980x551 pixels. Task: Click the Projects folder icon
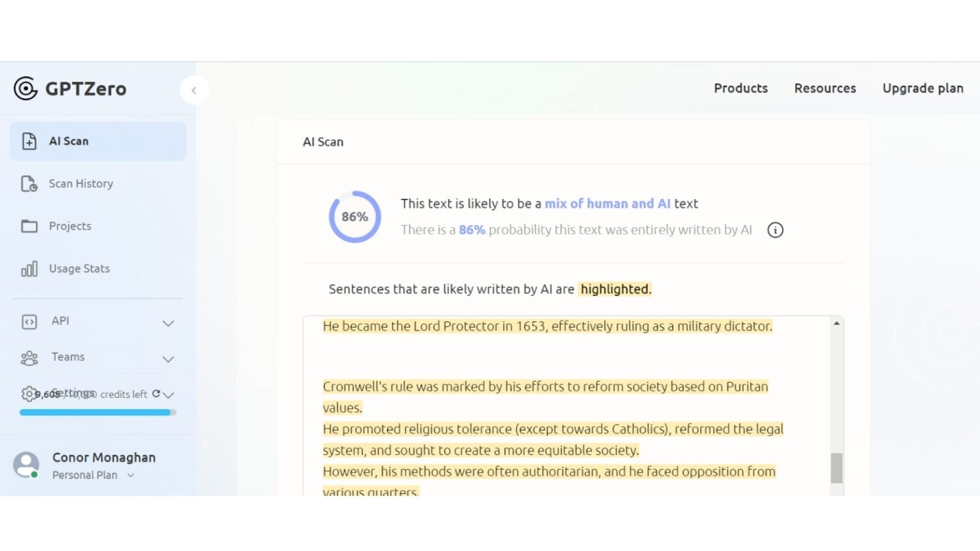coord(29,226)
